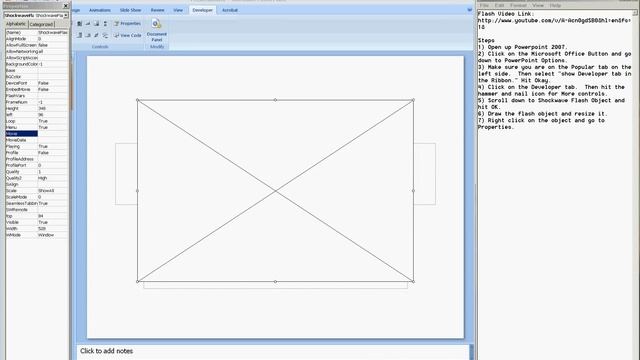The height and width of the screenshot is (360, 640).
Task: Open the View ribbon tab in PowerPoint
Action: [178, 10]
